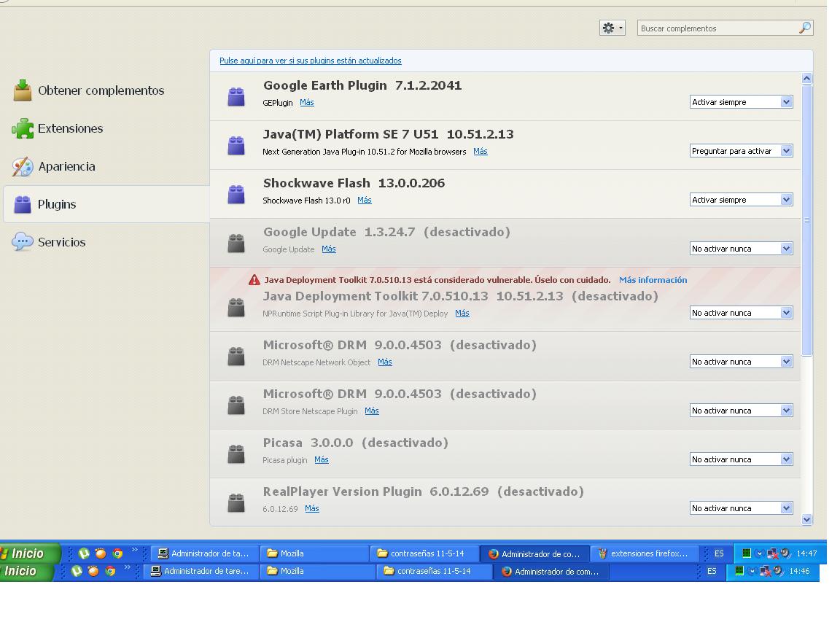Select the 'Java(TM) Platform SE 7 U51' title
This screenshot has width=840, height=630.
[x=350, y=134]
